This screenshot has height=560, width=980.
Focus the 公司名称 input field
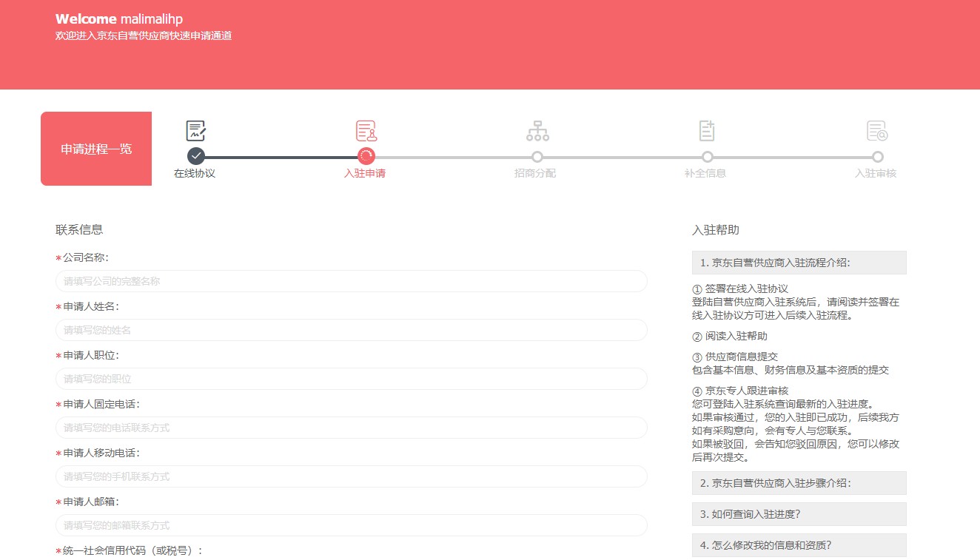coord(352,281)
